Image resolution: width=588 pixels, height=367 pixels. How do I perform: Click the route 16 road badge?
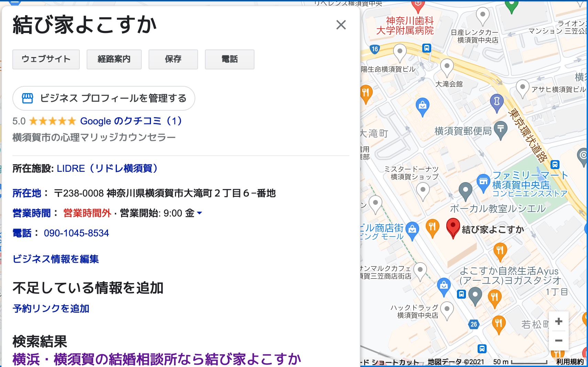(375, 49)
